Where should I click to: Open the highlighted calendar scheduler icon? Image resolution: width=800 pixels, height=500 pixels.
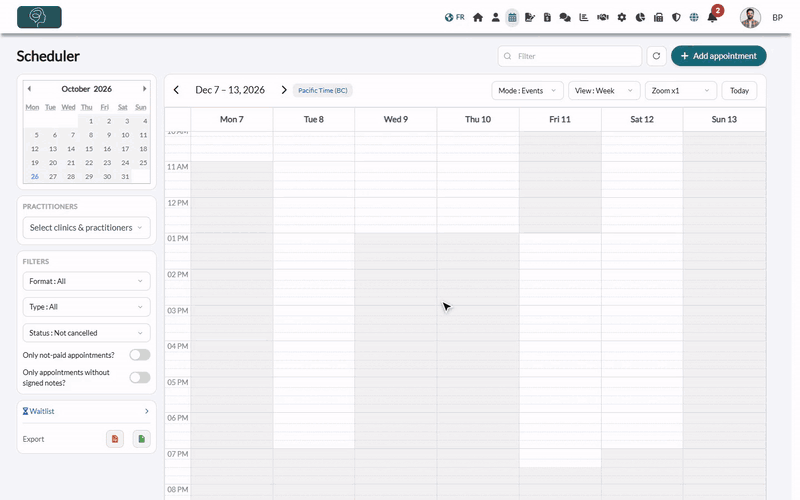(x=512, y=17)
